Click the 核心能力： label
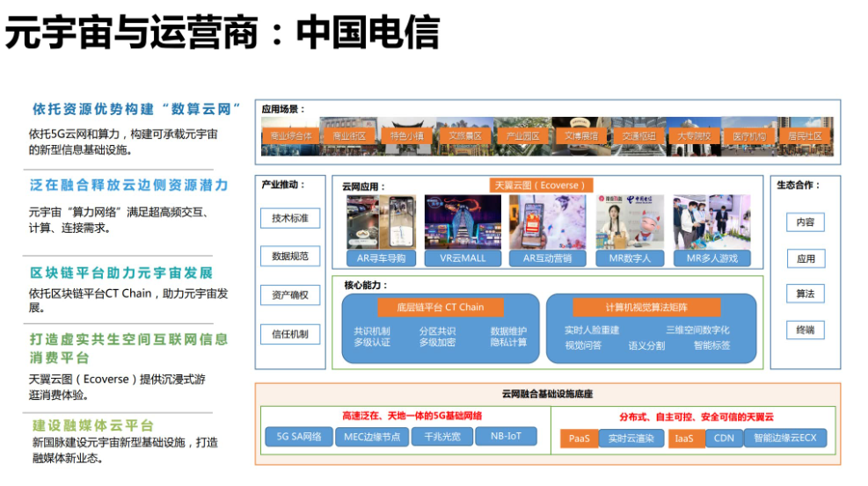The image size is (868, 486). click(x=365, y=286)
